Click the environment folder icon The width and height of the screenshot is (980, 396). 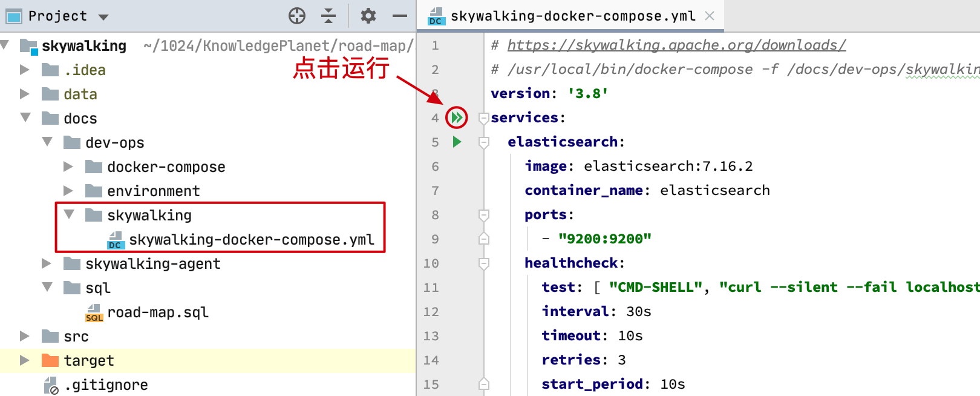tap(94, 191)
